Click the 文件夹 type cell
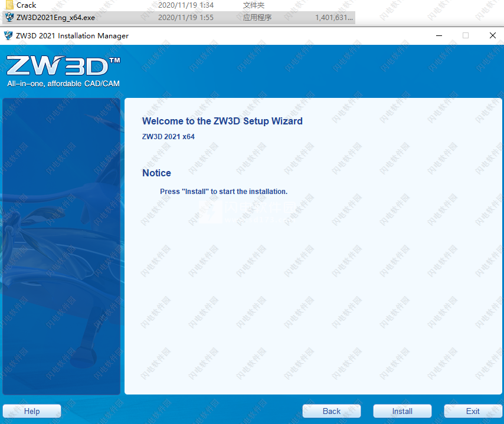 (254, 5)
